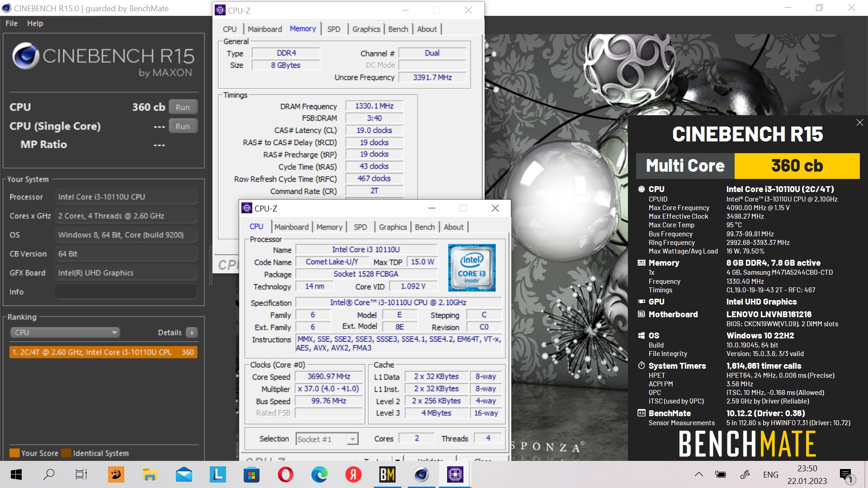The height and width of the screenshot is (488, 868).
Task: Show hidden system tray icons
Action: click(x=698, y=474)
